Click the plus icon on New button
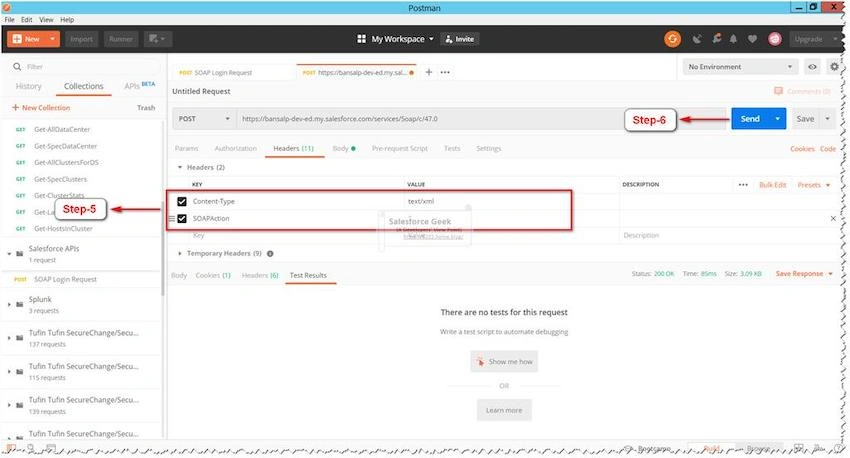 (17, 39)
